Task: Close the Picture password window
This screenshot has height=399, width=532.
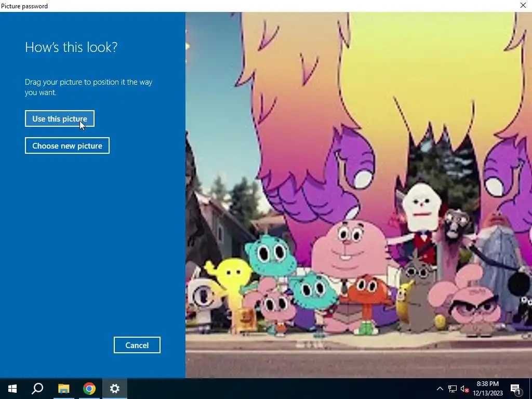Action: tap(523, 5)
